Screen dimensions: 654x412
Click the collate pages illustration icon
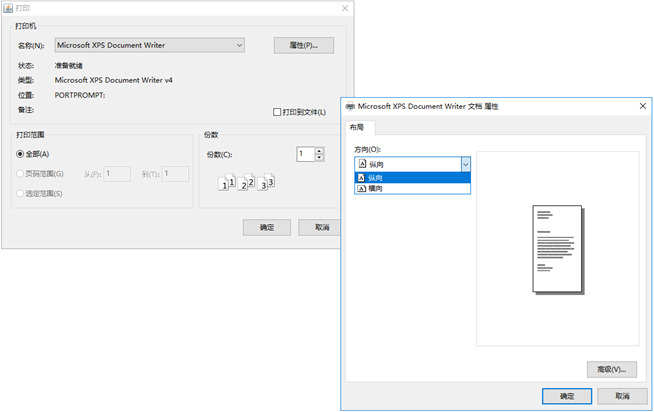coord(246,182)
